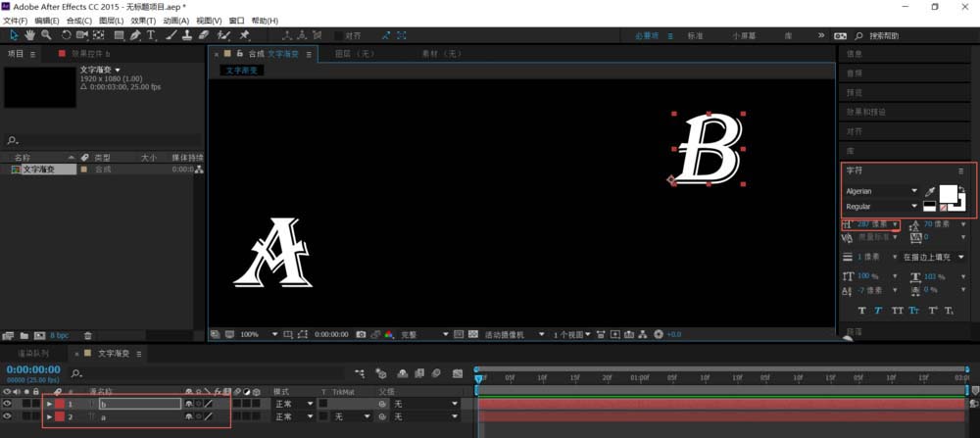
Task: Switch to the 标准 workspace
Action: tap(695, 35)
